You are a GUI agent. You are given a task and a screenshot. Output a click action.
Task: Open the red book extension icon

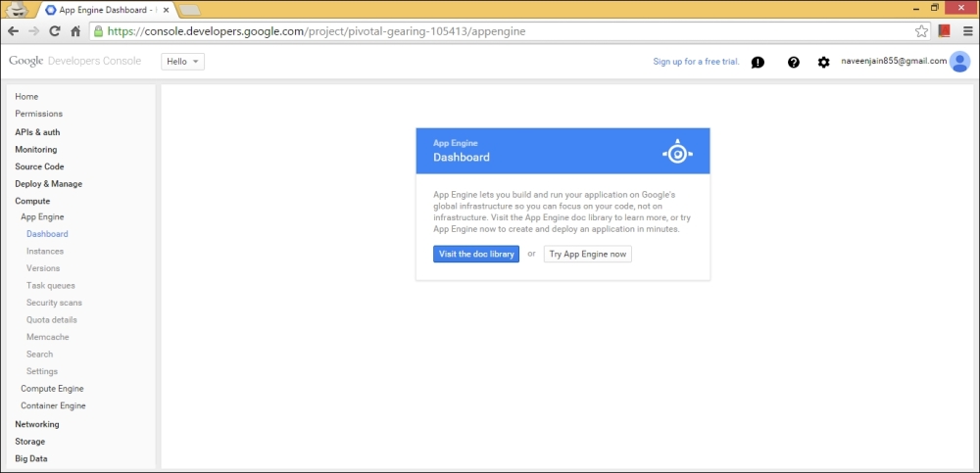[x=944, y=31]
